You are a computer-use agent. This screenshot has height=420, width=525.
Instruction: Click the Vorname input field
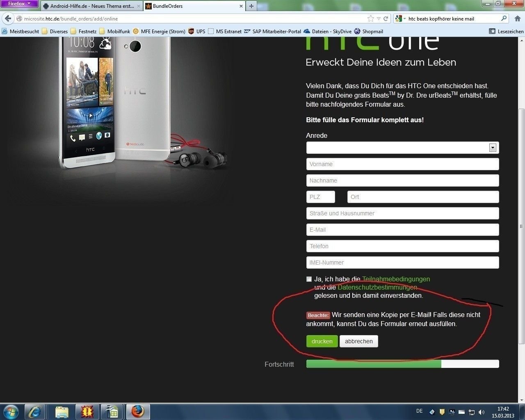[402, 164]
